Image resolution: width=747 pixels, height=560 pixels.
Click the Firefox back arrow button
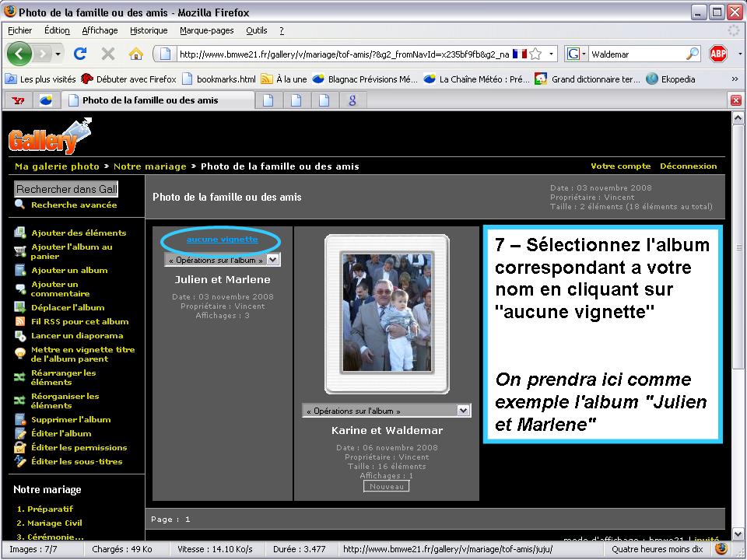pyautogui.click(x=19, y=54)
